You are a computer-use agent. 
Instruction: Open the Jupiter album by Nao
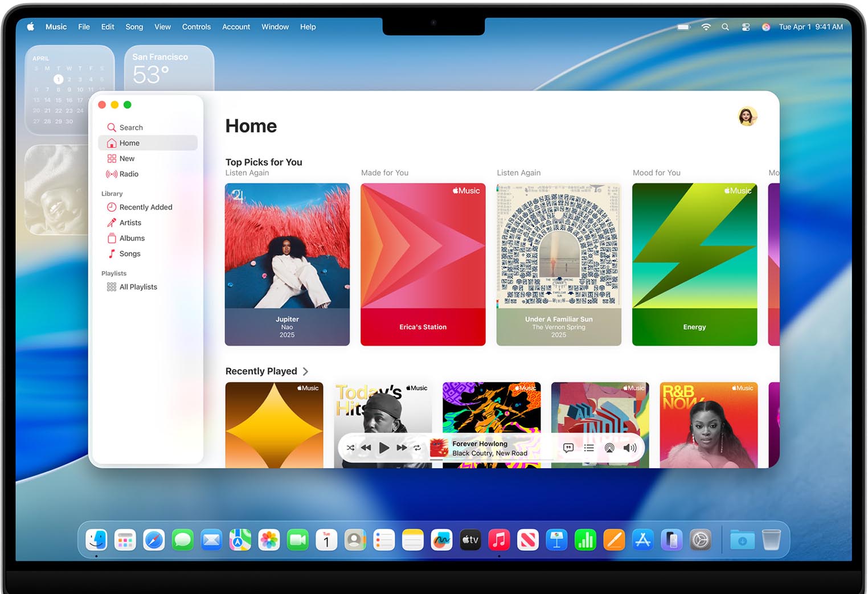287,264
